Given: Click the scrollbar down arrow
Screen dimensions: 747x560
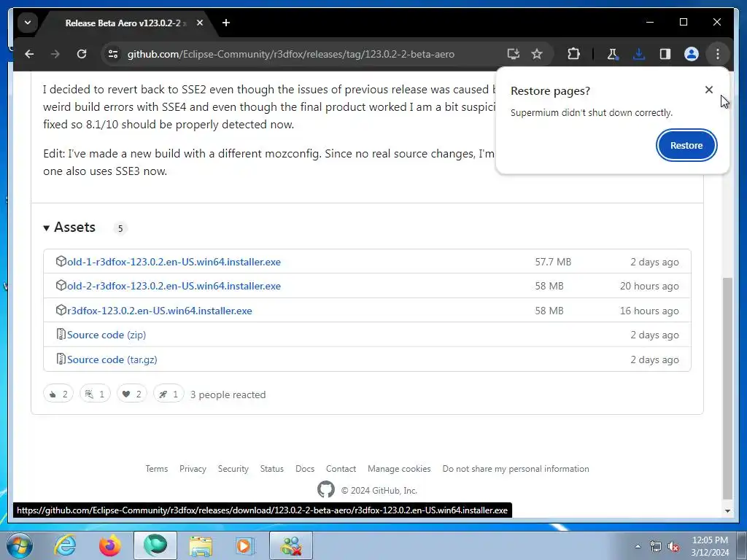Looking at the screenshot, I should coord(727,511).
